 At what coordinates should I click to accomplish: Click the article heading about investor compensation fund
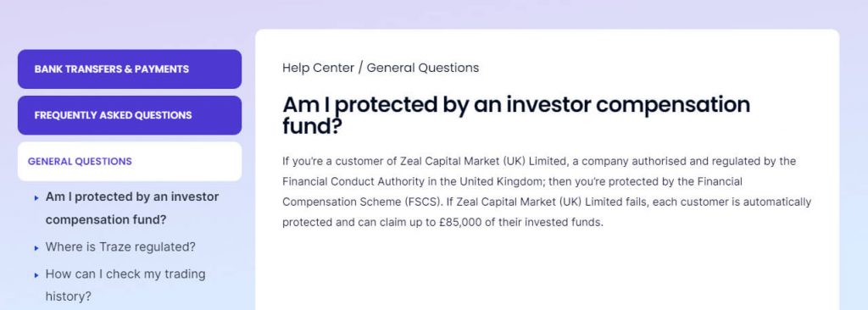[516, 115]
